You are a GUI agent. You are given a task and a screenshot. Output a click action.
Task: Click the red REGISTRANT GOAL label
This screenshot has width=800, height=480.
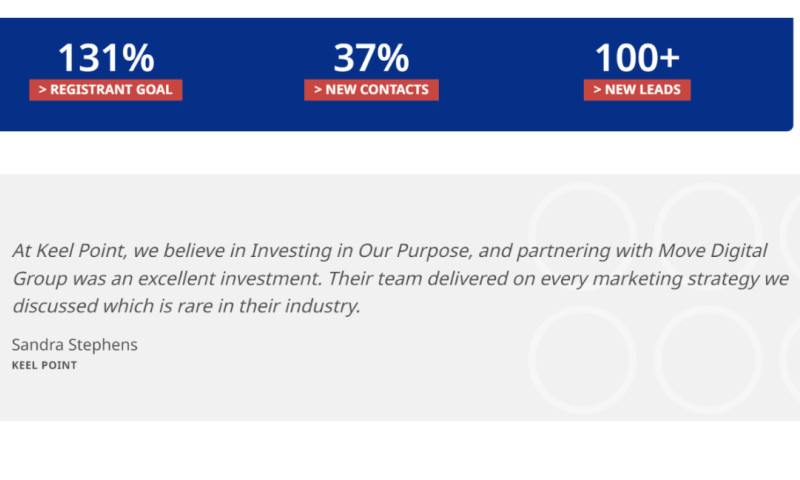tap(105, 90)
